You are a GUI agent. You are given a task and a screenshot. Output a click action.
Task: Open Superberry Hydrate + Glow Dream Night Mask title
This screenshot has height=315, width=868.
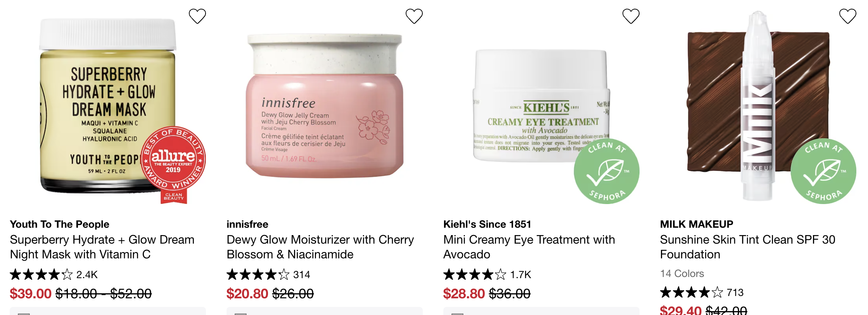(x=102, y=247)
